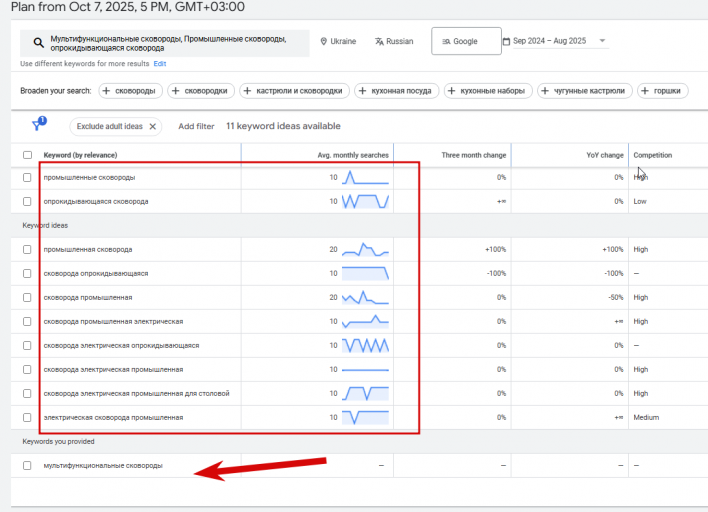Screen dimensions: 708x512
Task: Click the calendar icon beside date range
Action: pos(507,42)
